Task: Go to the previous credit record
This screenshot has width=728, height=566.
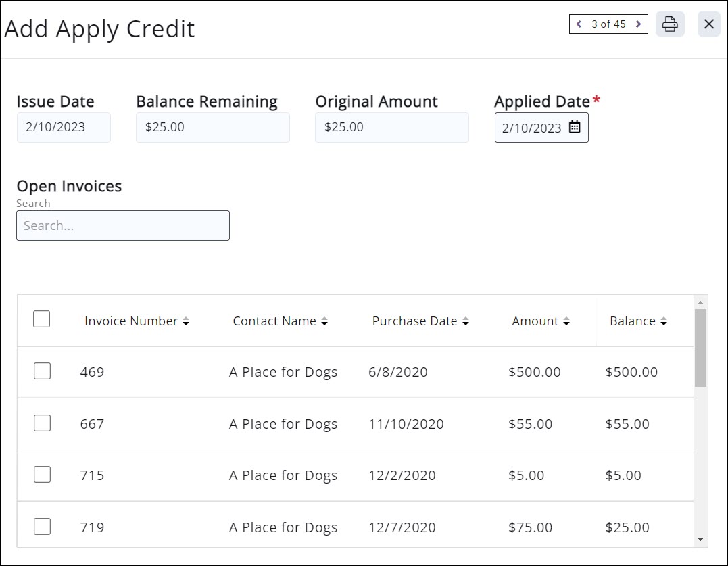Action: [x=579, y=24]
